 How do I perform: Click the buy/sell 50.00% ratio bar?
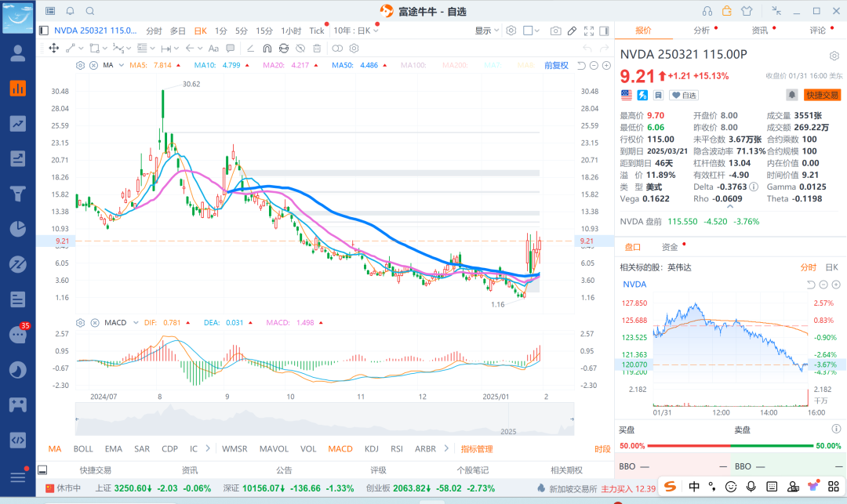(730, 446)
